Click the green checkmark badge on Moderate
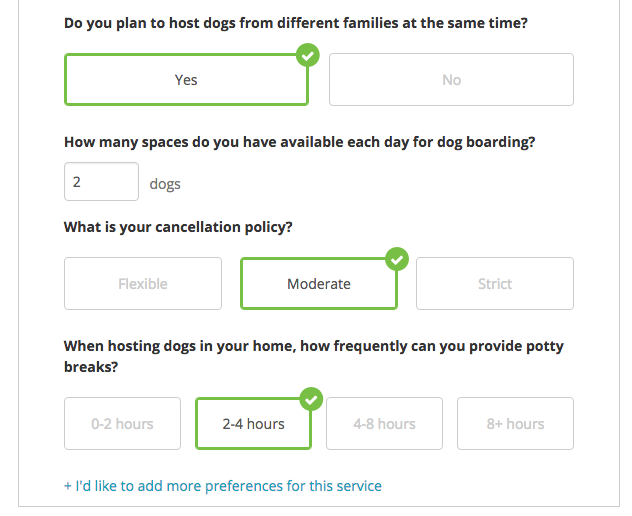 (397, 259)
